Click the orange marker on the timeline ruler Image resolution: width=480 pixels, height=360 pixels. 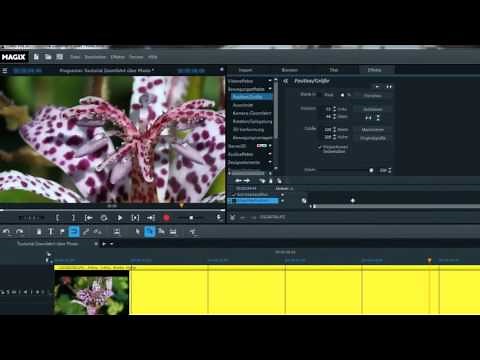429,260
